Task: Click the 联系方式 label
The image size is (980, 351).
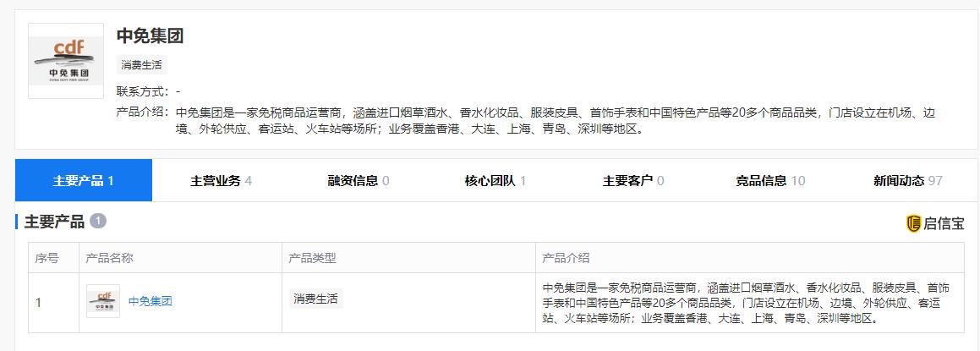Action: (143, 91)
